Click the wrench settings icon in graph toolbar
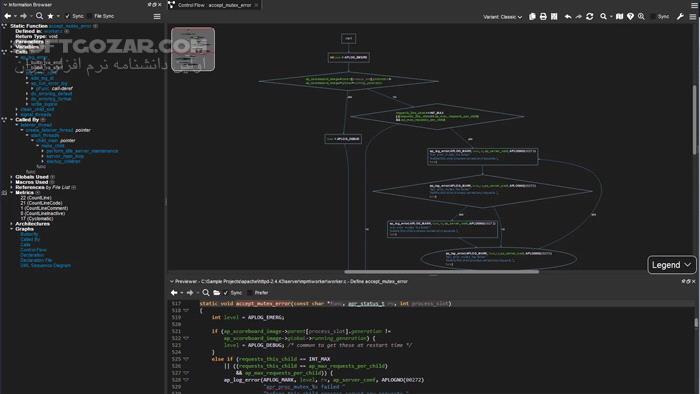 point(680,17)
